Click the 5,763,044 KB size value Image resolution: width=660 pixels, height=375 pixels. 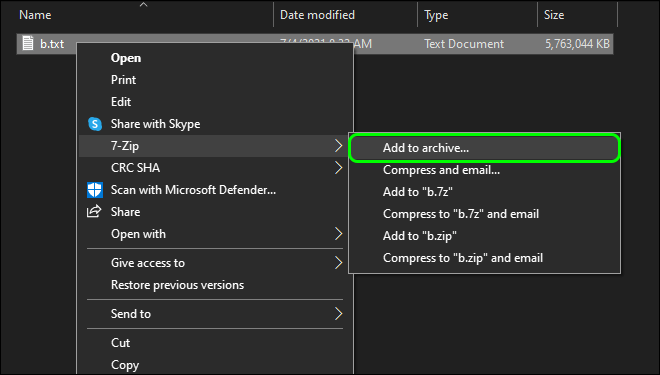577,44
